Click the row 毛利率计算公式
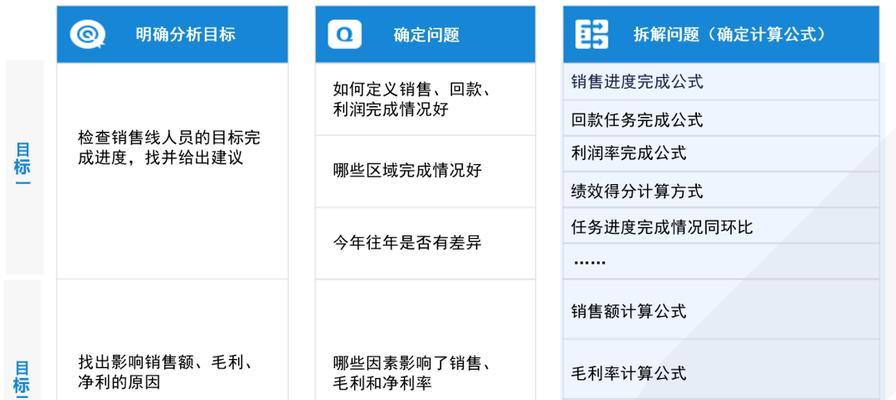 click(x=721, y=369)
